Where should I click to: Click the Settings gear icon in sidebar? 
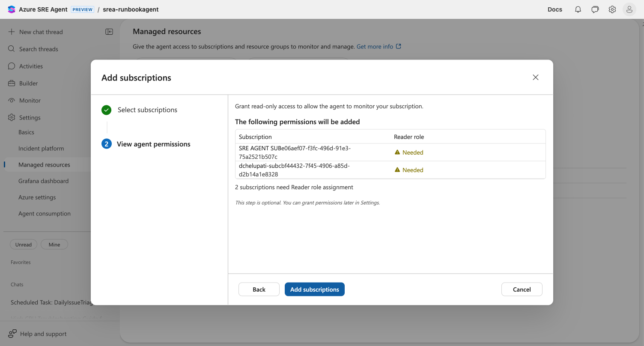point(12,117)
